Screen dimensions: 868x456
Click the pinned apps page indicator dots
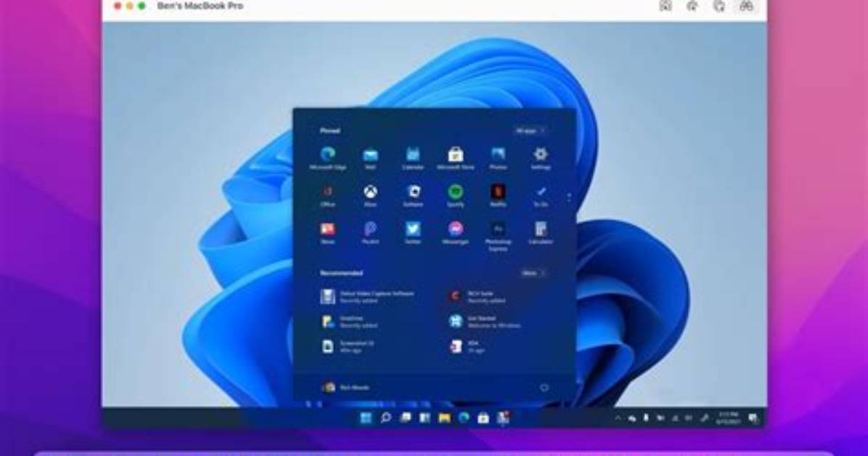568,198
